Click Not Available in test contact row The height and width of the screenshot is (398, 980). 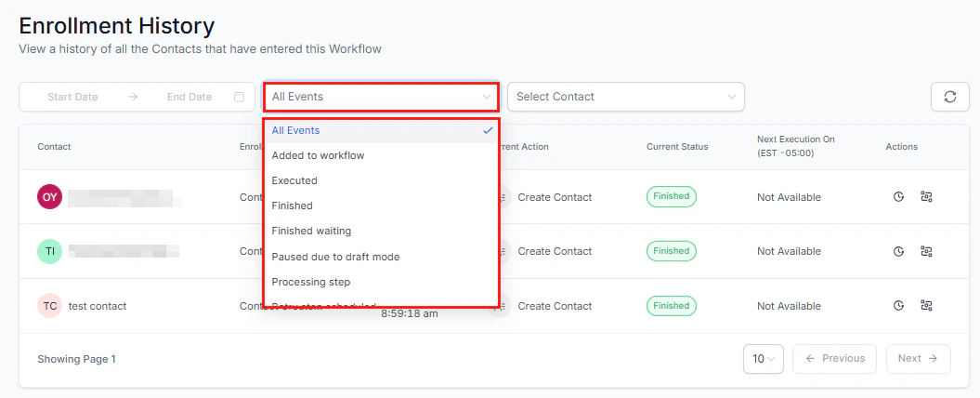(x=789, y=306)
